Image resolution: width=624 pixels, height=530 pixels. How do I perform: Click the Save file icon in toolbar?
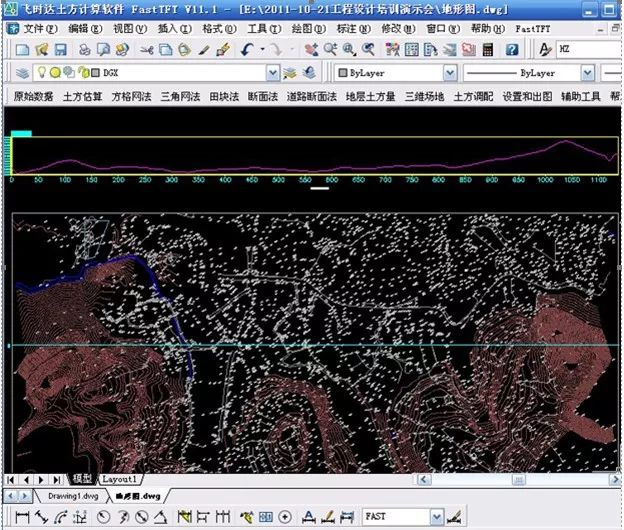click(62, 49)
